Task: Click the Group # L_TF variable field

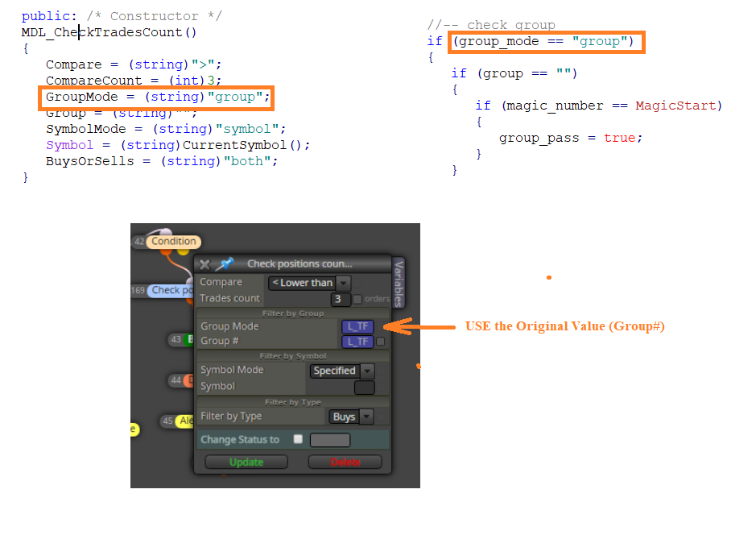Action: 357,342
